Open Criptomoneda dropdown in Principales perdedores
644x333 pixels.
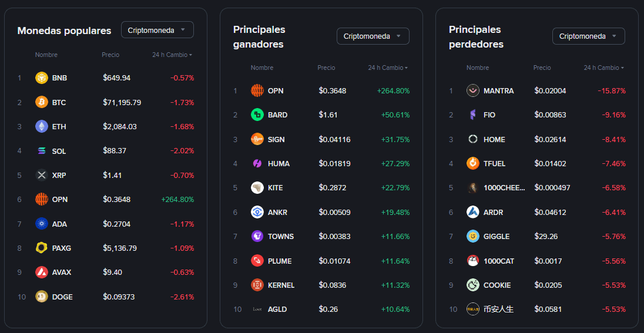pos(588,36)
